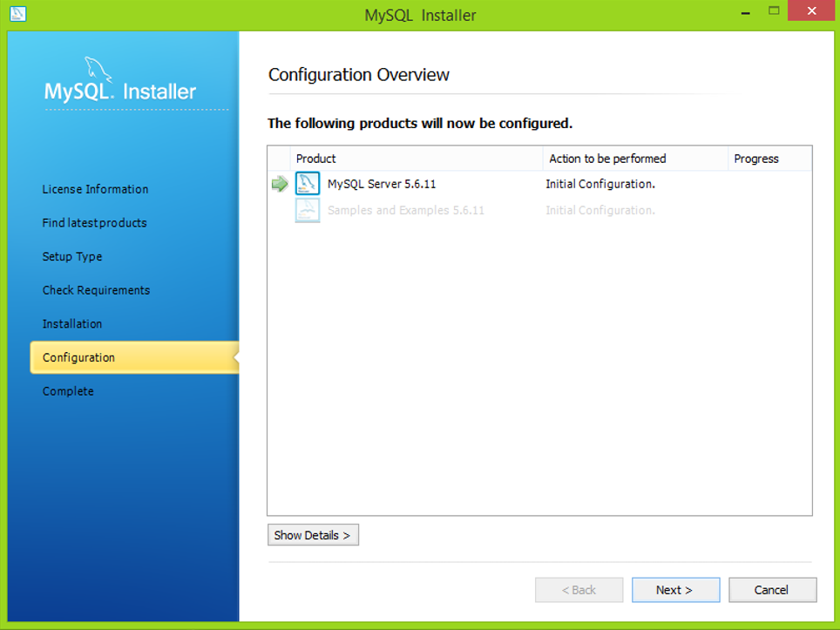This screenshot has height=630, width=840.
Task: Minimize the MySQL Installer window
Action: 745,12
